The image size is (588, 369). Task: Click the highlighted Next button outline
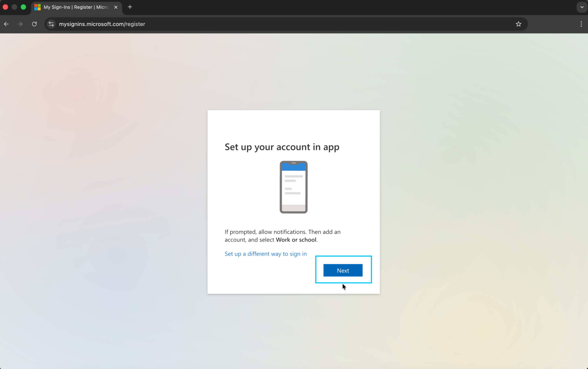coord(343,269)
